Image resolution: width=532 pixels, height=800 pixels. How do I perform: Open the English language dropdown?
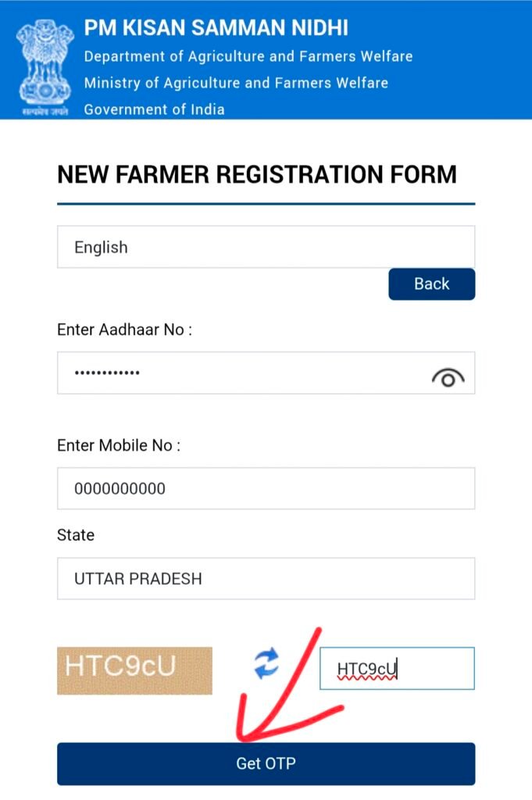coord(266,247)
